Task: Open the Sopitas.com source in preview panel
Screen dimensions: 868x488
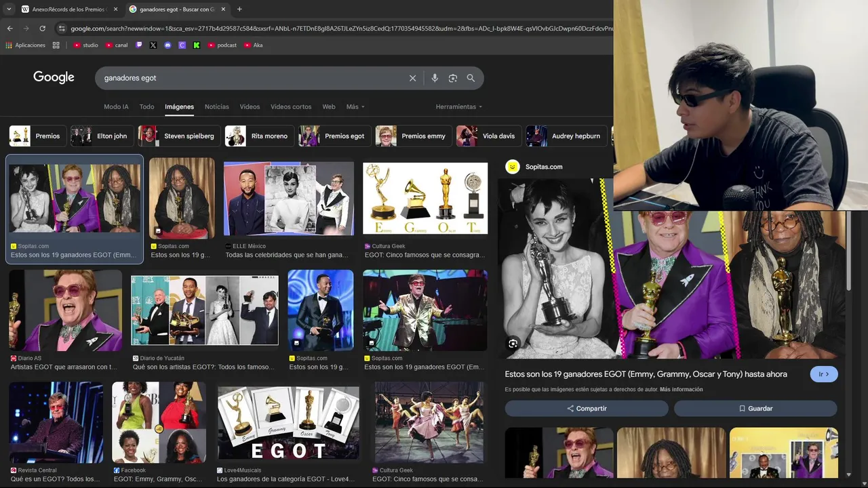Action: pyautogui.click(x=534, y=167)
